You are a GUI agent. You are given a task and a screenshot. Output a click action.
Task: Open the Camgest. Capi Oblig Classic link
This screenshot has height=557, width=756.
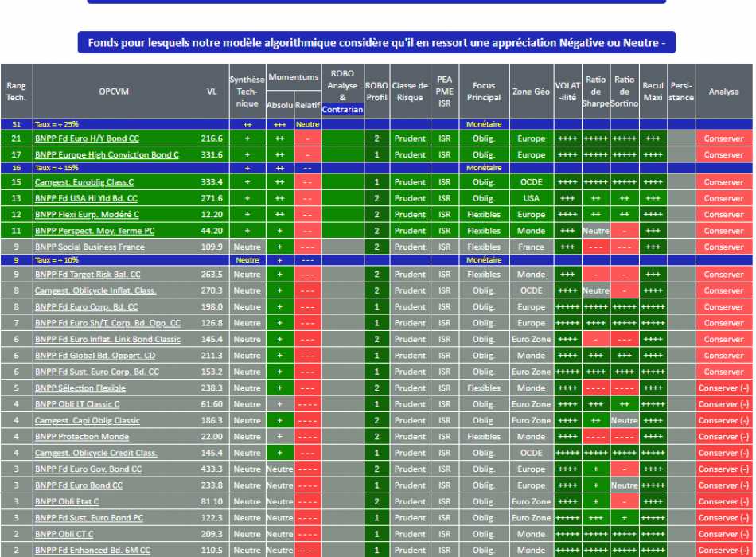pyautogui.click(x=88, y=420)
